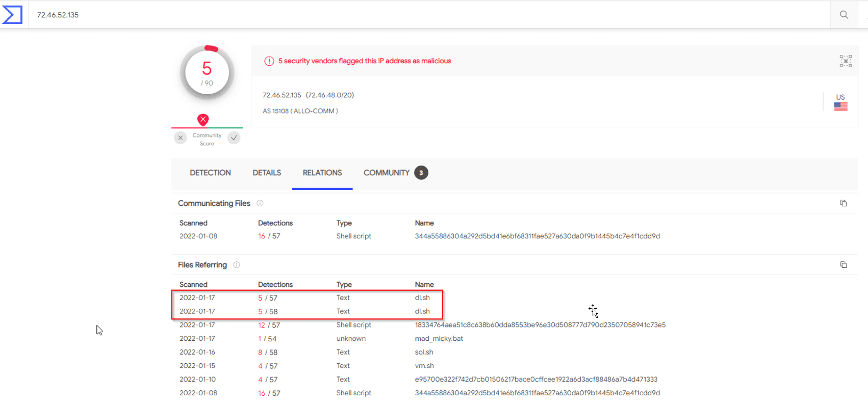868x405 pixels.
Task: Click the Communicating Files section heading
Action: coord(214,203)
